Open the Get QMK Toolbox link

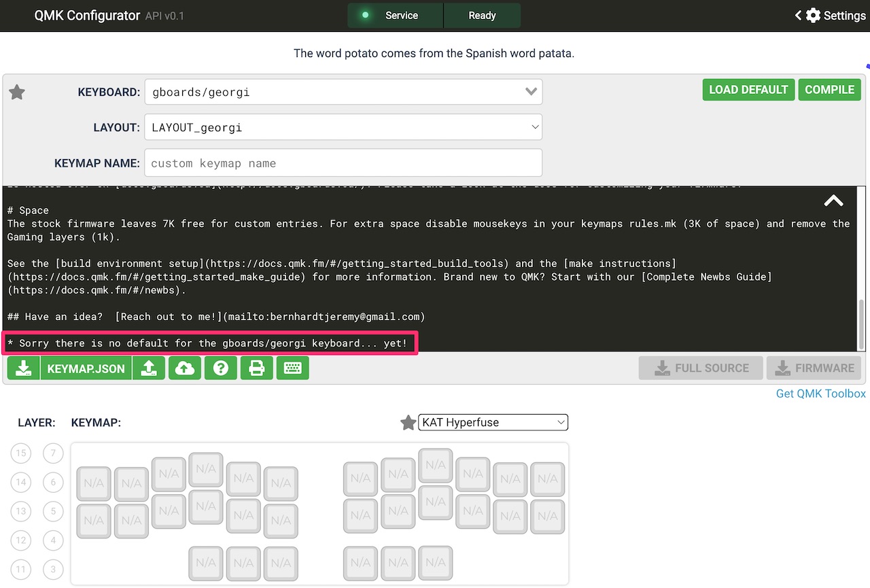pyautogui.click(x=821, y=394)
